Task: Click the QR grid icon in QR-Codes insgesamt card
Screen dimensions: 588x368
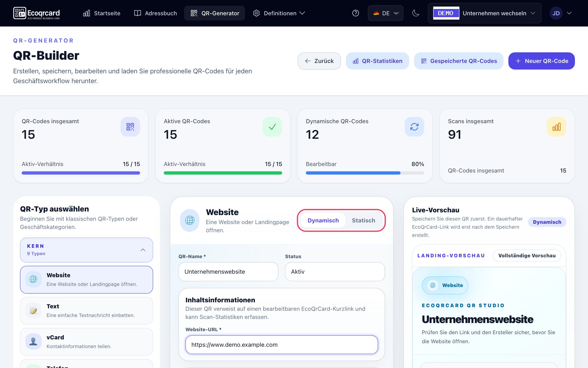Action: tap(130, 127)
